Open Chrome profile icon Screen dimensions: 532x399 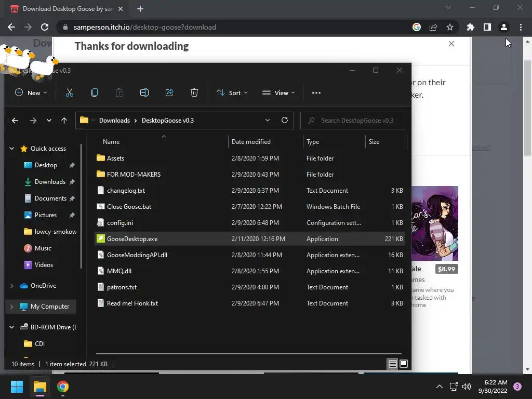click(504, 27)
